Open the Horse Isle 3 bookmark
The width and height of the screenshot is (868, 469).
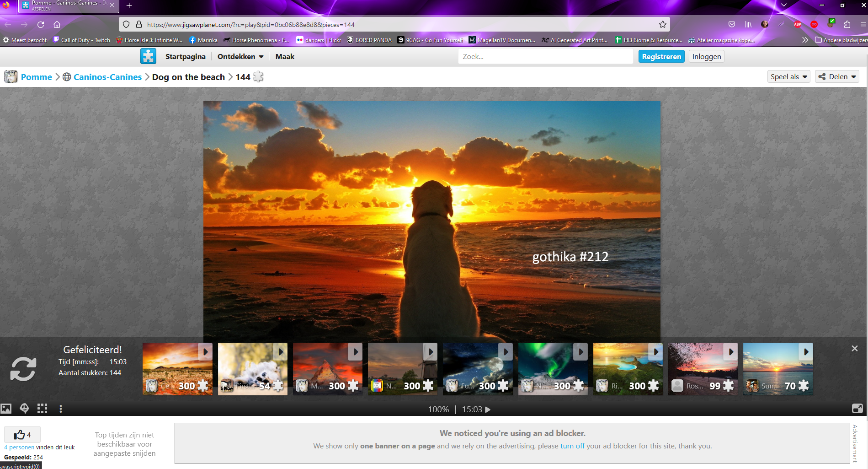click(x=149, y=40)
